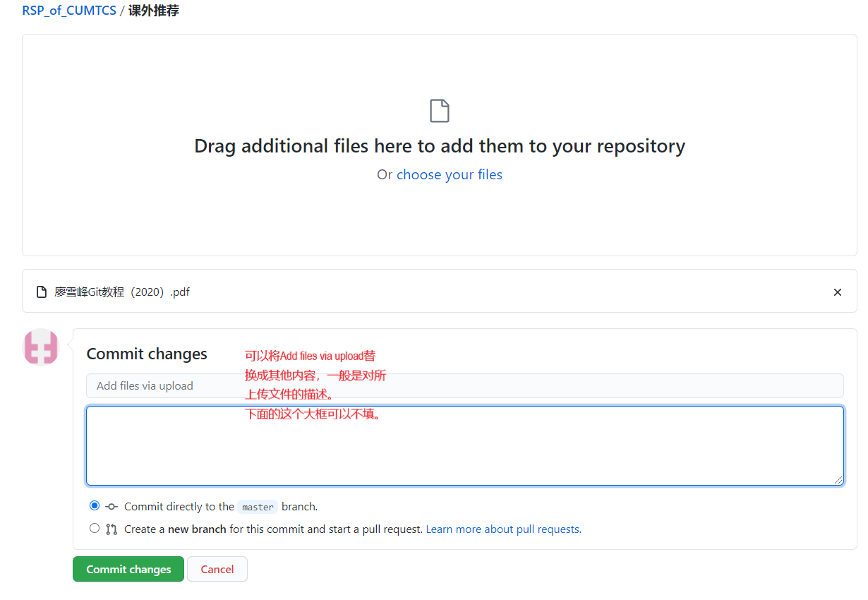The width and height of the screenshot is (868, 600).
Task: Remove the uploaded 廖雪峰Git教程 pdf file
Action: tap(838, 292)
